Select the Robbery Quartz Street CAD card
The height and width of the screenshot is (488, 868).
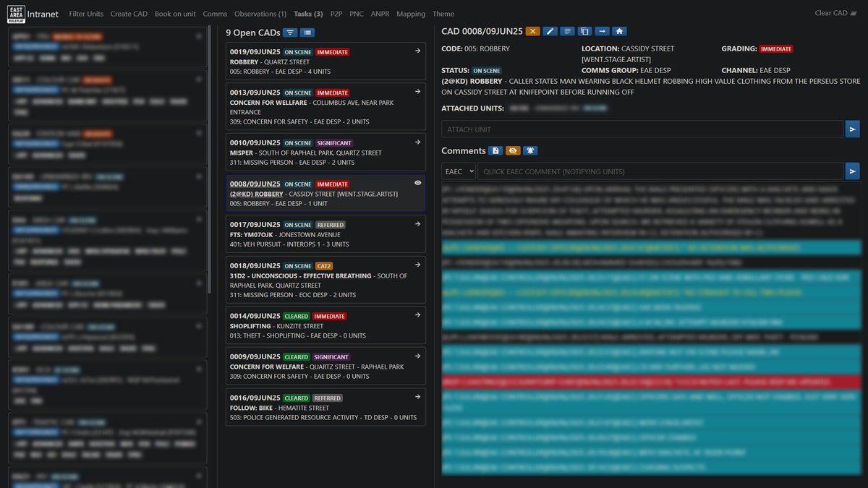(x=325, y=61)
